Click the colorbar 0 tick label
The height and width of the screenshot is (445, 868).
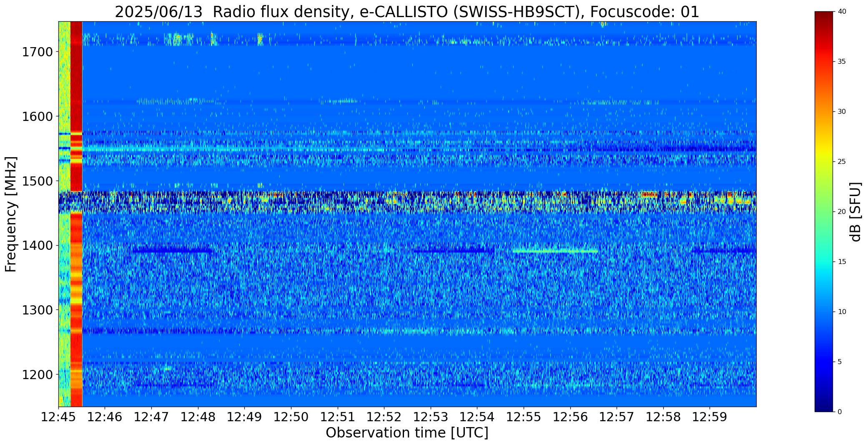tap(840, 412)
